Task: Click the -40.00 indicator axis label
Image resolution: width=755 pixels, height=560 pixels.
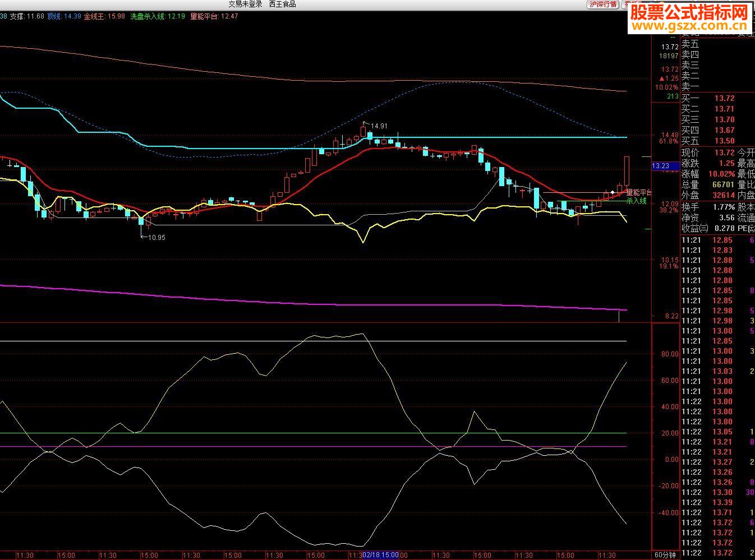Action: point(669,512)
